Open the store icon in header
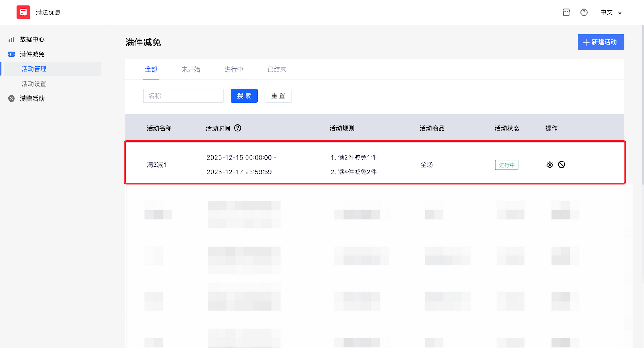644x348 pixels. point(566,12)
